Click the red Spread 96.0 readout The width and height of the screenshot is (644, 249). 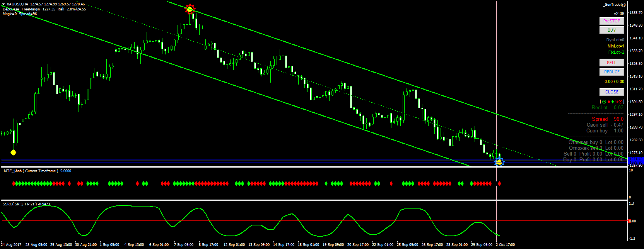pyautogui.click(x=608, y=119)
